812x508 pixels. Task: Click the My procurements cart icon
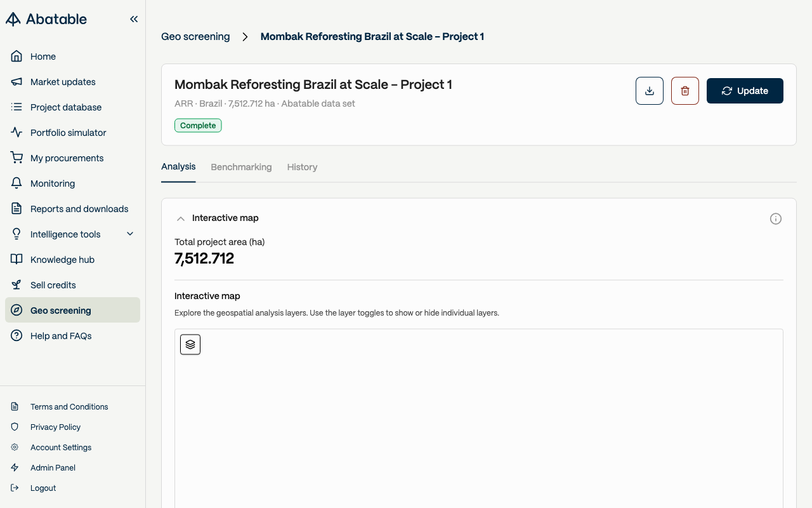(x=16, y=158)
